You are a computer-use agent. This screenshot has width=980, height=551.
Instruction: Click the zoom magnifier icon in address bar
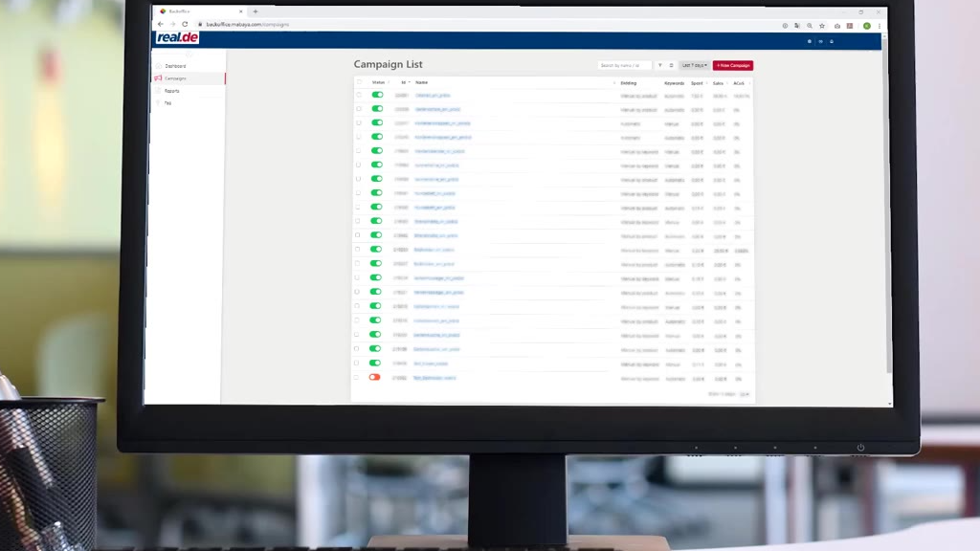click(x=810, y=26)
